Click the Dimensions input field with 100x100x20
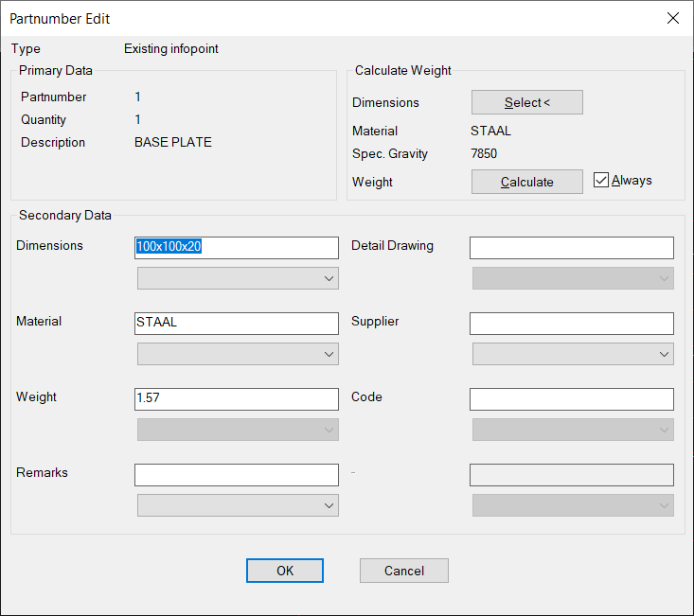Image resolution: width=694 pixels, height=616 pixels. [237, 248]
